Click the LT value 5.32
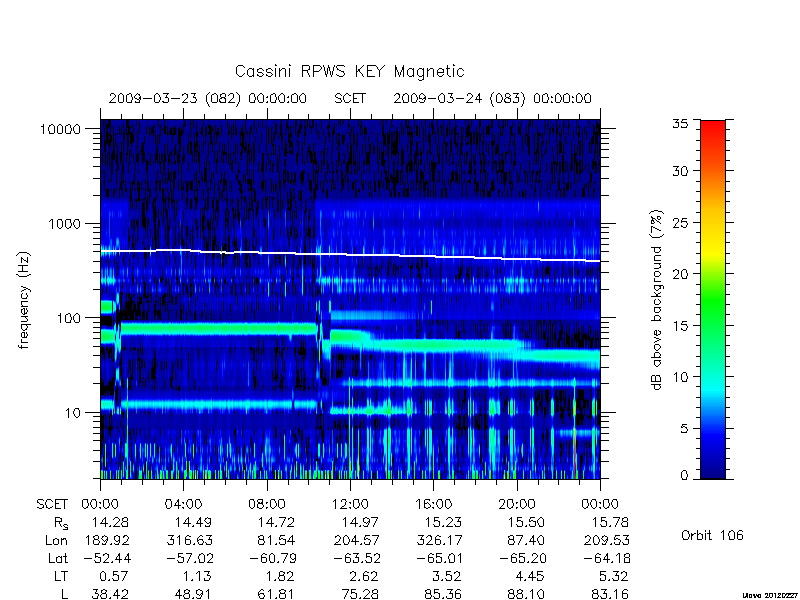Viewport: 800px width, 600px height. point(614,576)
